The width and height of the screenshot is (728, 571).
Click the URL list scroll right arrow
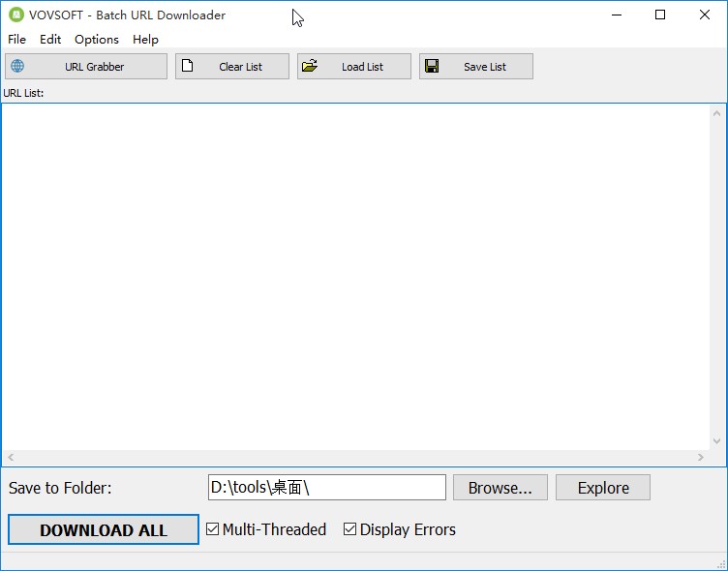(x=701, y=457)
